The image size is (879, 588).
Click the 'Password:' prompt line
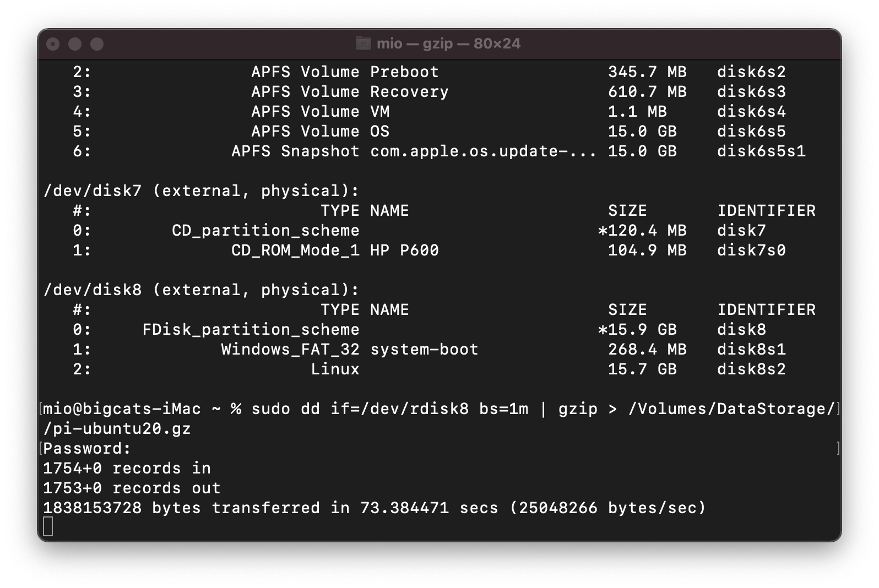(87, 449)
